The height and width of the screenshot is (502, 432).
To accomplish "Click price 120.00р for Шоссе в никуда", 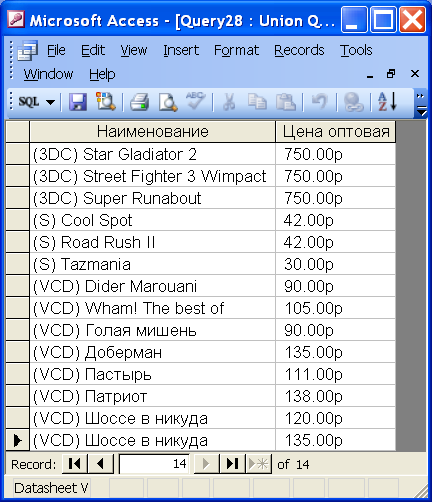I will click(x=336, y=418).
